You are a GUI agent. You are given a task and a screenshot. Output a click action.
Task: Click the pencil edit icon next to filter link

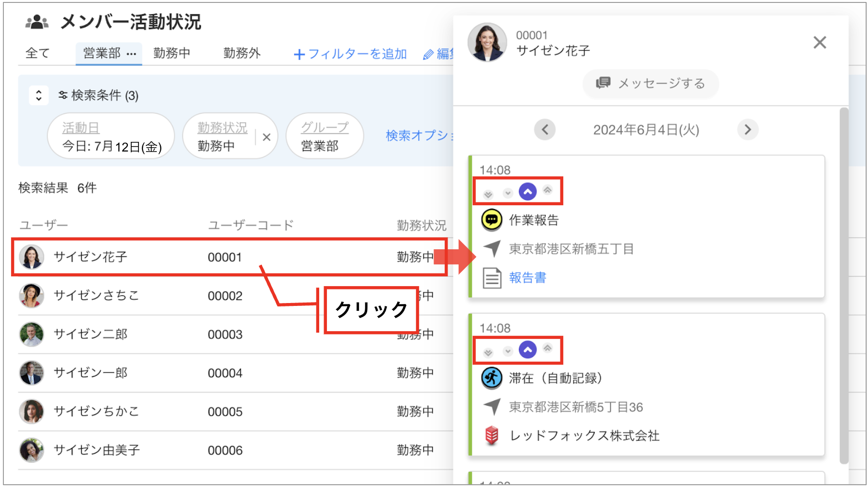click(x=428, y=55)
